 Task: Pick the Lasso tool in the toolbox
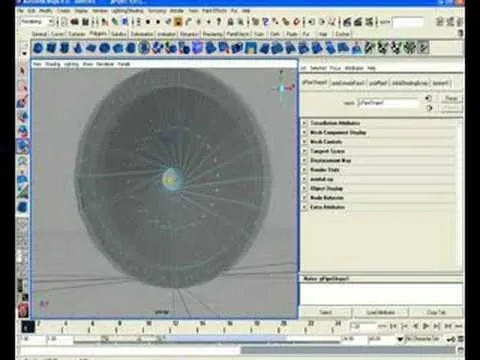click(x=23, y=86)
